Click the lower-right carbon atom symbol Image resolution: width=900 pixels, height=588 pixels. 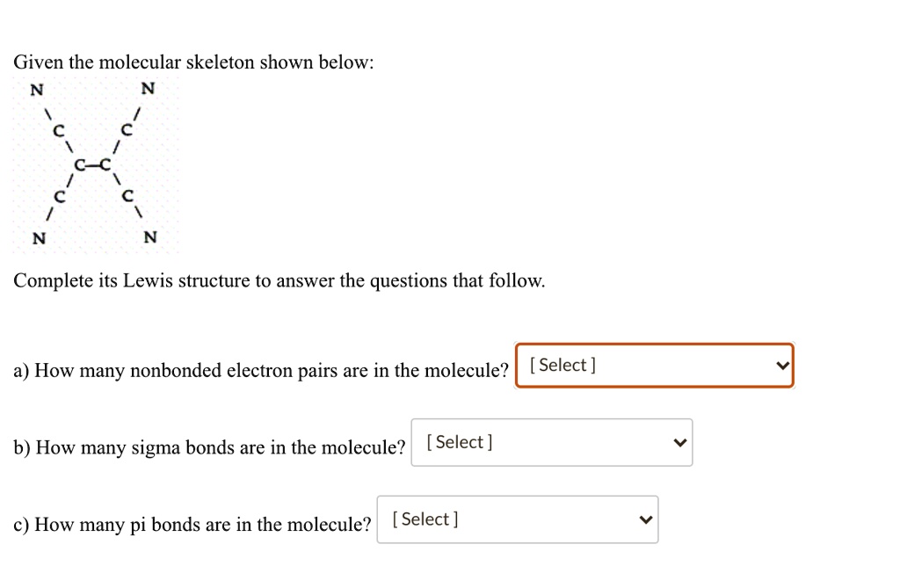[128, 196]
